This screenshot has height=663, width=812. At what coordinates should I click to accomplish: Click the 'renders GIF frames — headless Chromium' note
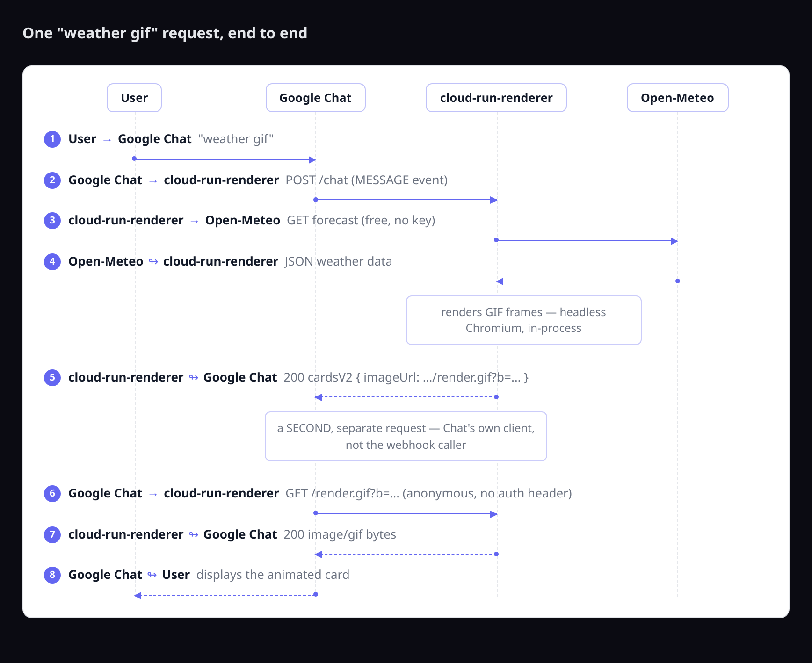[524, 320]
